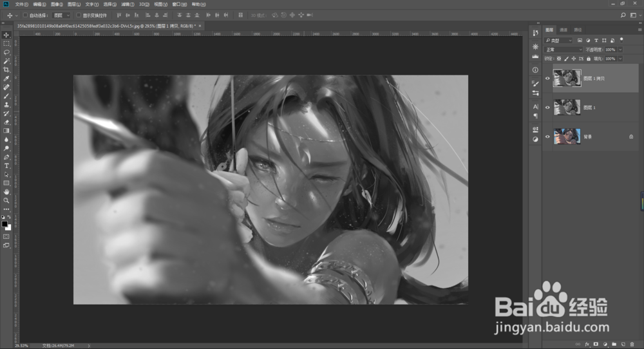The width and height of the screenshot is (644, 349).
Task: Select the Hand tool
Action: pos(6,192)
